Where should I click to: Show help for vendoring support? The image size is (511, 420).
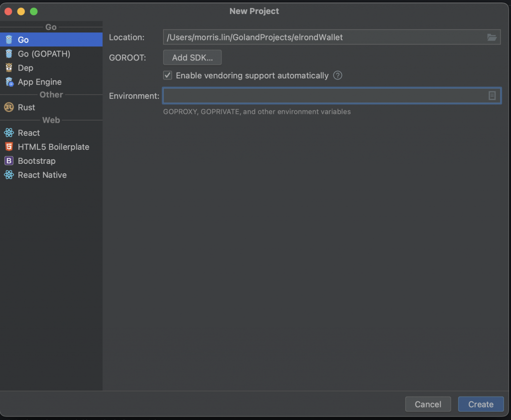click(338, 75)
